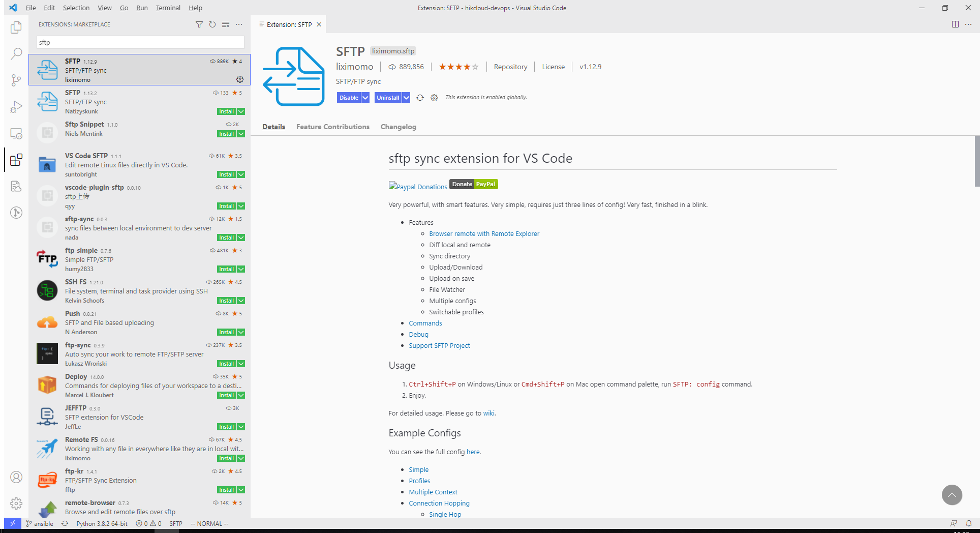Viewport: 980px width, 533px height.
Task: Uninstall the SFTP extension
Action: (388, 98)
